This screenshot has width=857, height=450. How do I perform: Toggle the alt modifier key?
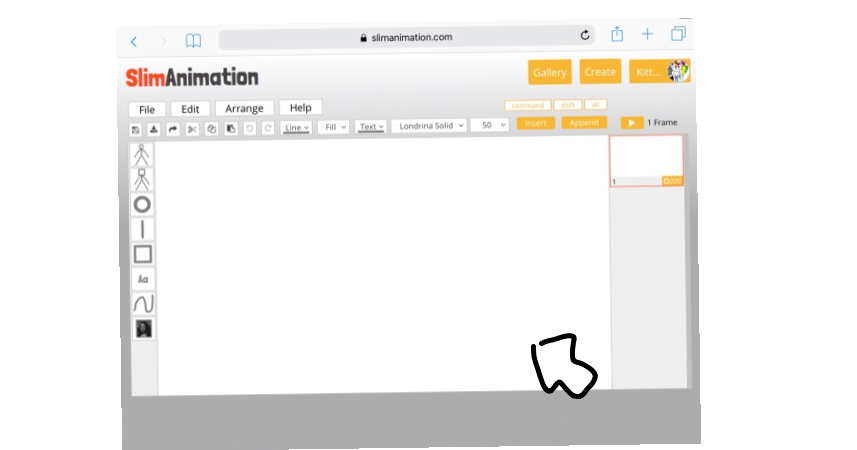[596, 104]
